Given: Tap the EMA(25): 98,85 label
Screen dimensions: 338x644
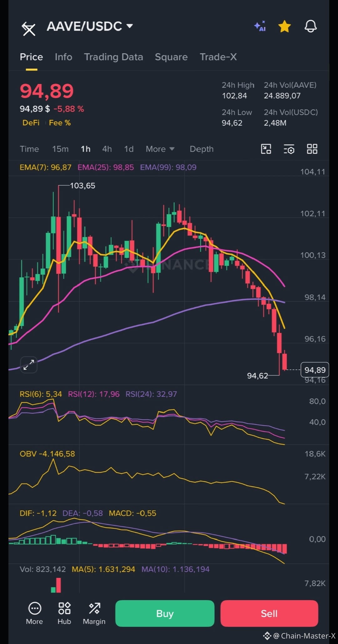Looking at the screenshot, I should (x=106, y=167).
